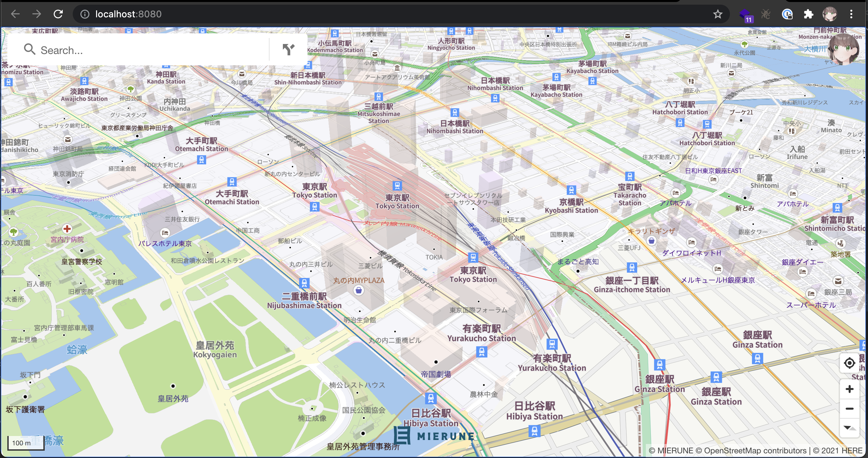The height and width of the screenshot is (458, 868).
Task: Click the site information icon in address bar
Action: [x=85, y=14]
